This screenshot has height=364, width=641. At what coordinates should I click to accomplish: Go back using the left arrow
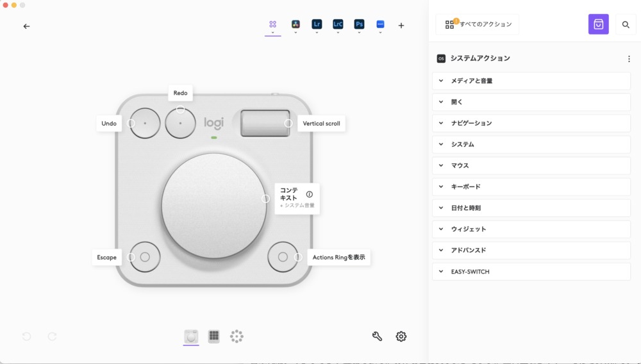coord(26,26)
